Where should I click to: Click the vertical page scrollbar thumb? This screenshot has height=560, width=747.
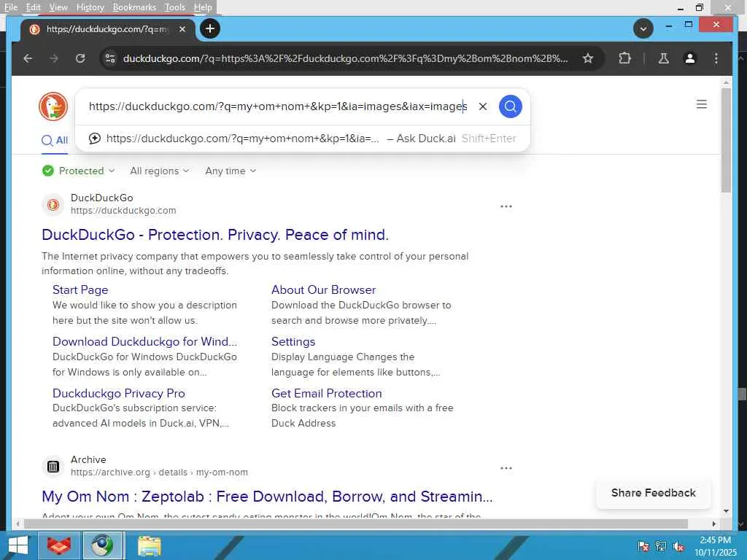pos(726,140)
